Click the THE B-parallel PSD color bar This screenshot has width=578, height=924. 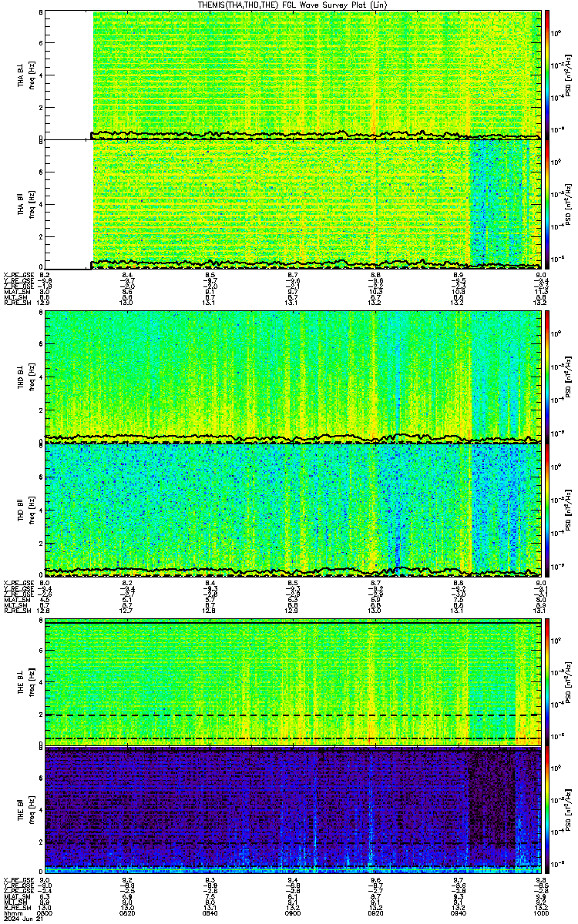[547, 811]
